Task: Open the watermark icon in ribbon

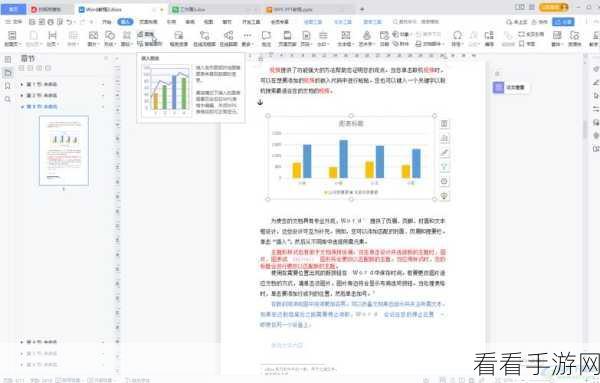Action: click(323, 36)
